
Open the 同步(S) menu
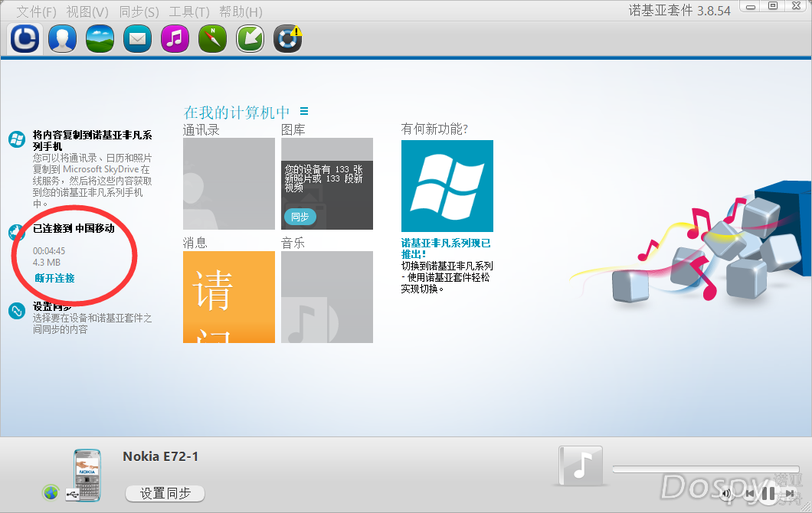tap(139, 11)
